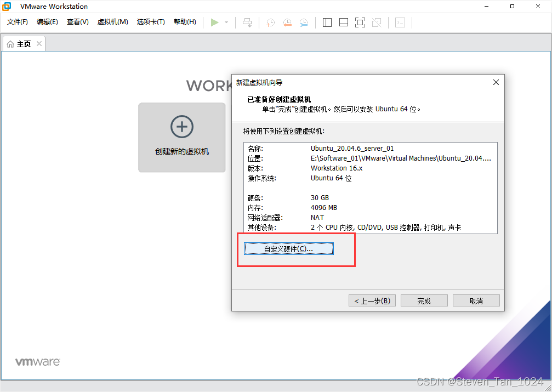Image resolution: width=552 pixels, height=392 pixels.
Task: Open the 帮助(H) menu
Action: point(185,22)
